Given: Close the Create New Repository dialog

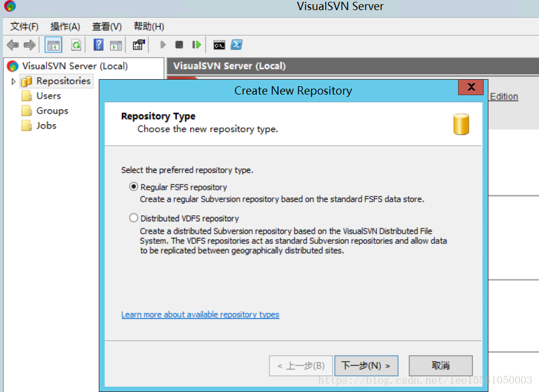Looking at the screenshot, I should pyautogui.click(x=471, y=87).
